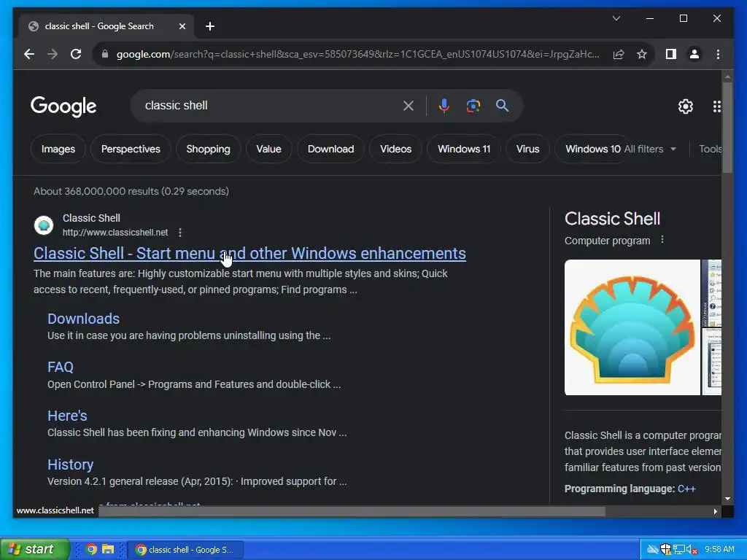Open the FAQ sitelink
The height and width of the screenshot is (560, 747).
pyautogui.click(x=61, y=367)
